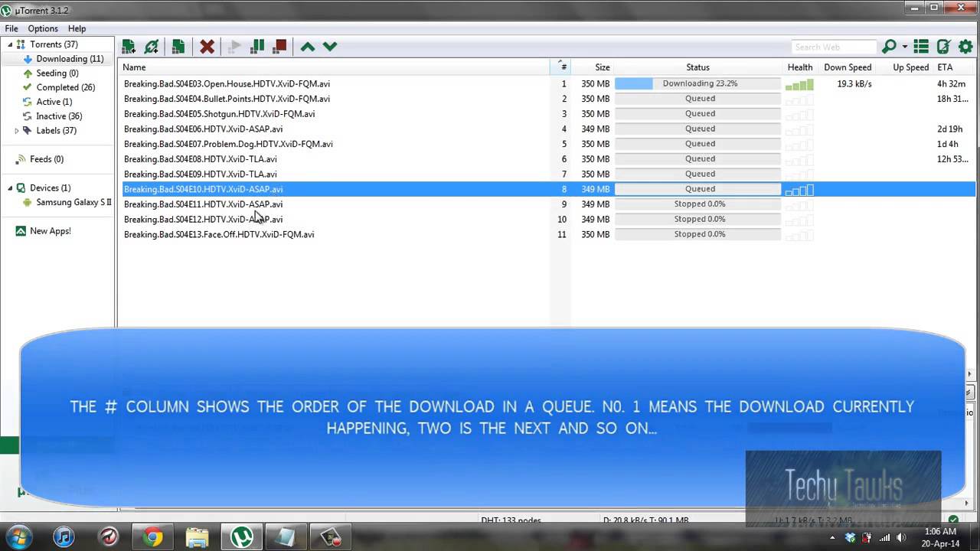Select Breaking.Bad.S04E08.HDTV.XviD-TLA torrent row
Viewport: 980px width, 551px height.
click(548, 159)
